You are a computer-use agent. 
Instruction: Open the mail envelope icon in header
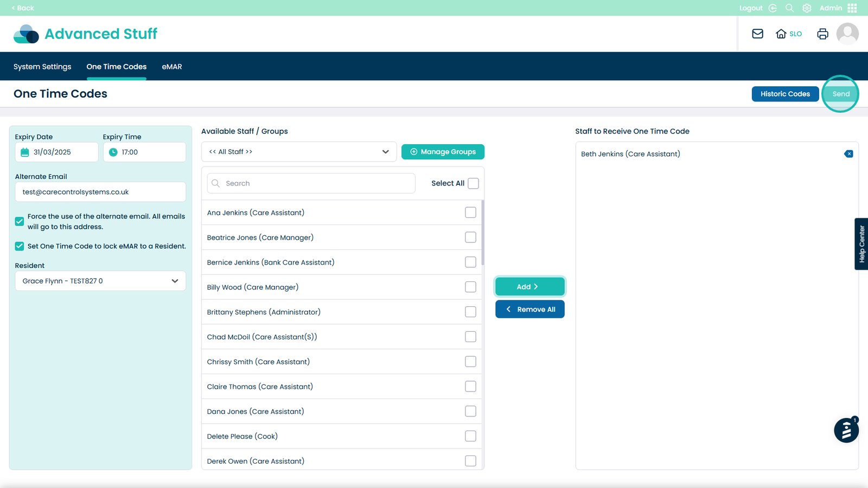coord(757,34)
